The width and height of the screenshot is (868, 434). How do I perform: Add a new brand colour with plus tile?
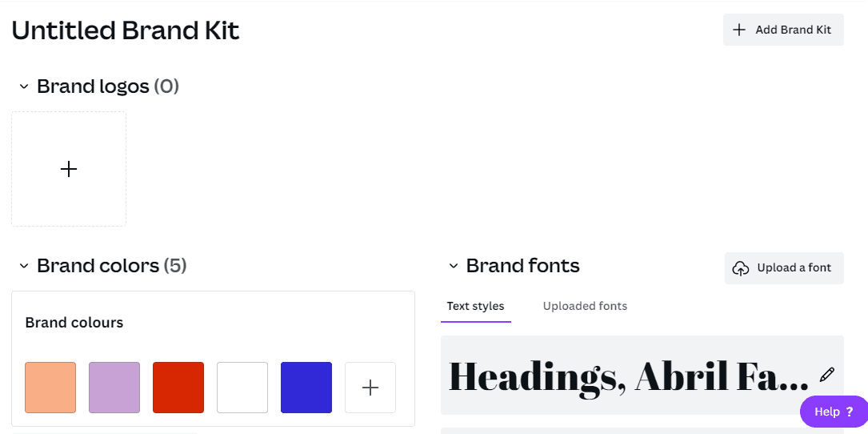(x=370, y=388)
